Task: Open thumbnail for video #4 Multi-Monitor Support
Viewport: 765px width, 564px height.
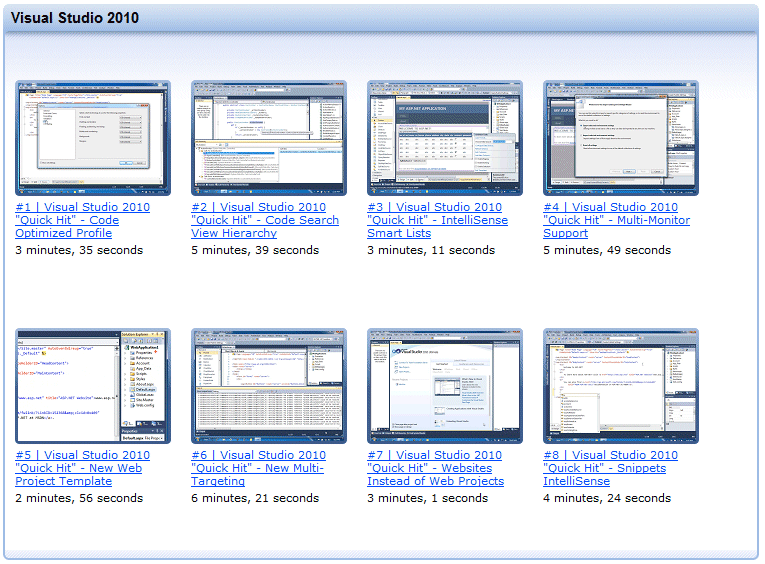Action: tap(621, 138)
